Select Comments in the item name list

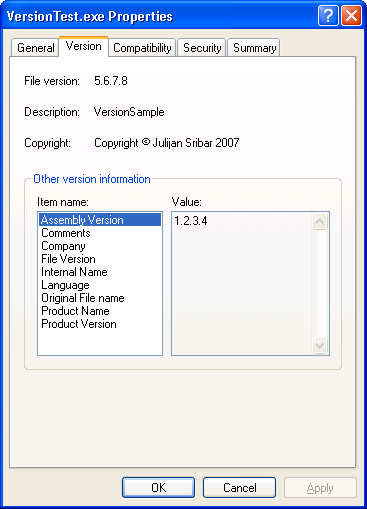[100, 233]
